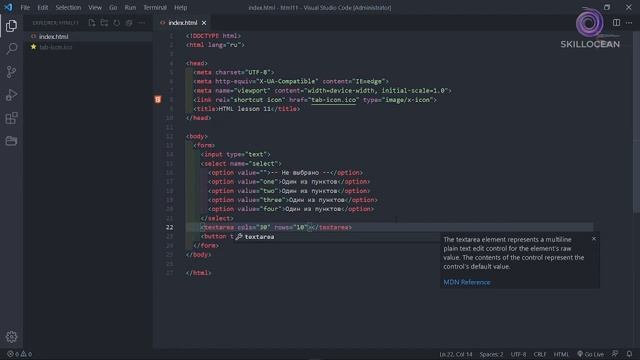The height and width of the screenshot is (360, 640).
Task: Click line number 22 in gutter
Action: click(x=169, y=227)
